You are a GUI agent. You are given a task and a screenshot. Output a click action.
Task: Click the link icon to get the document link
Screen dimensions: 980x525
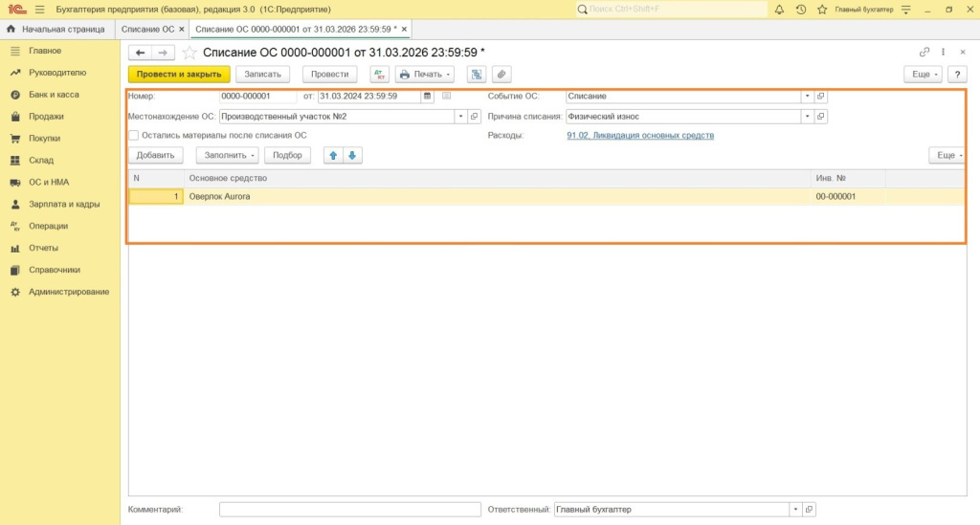pyautogui.click(x=924, y=53)
